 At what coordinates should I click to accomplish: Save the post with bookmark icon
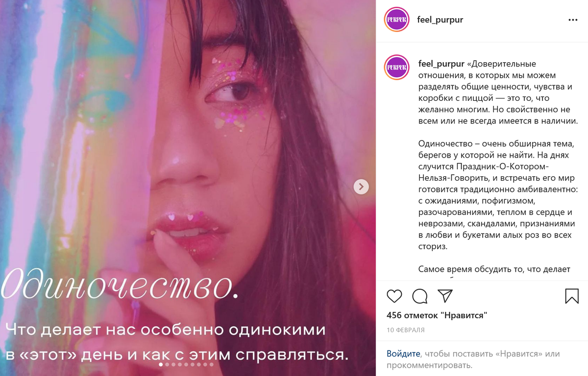pos(572,296)
